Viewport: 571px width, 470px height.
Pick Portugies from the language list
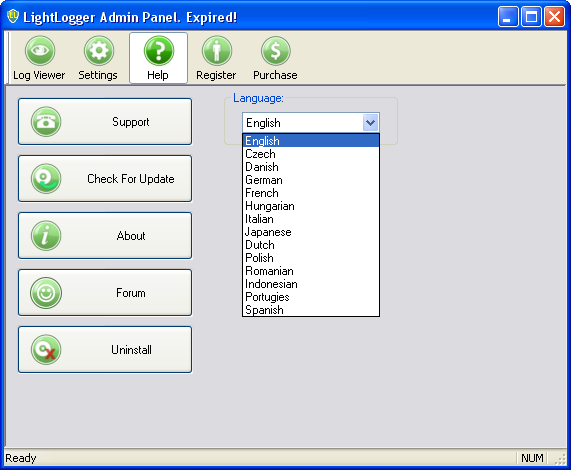(311, 297)
